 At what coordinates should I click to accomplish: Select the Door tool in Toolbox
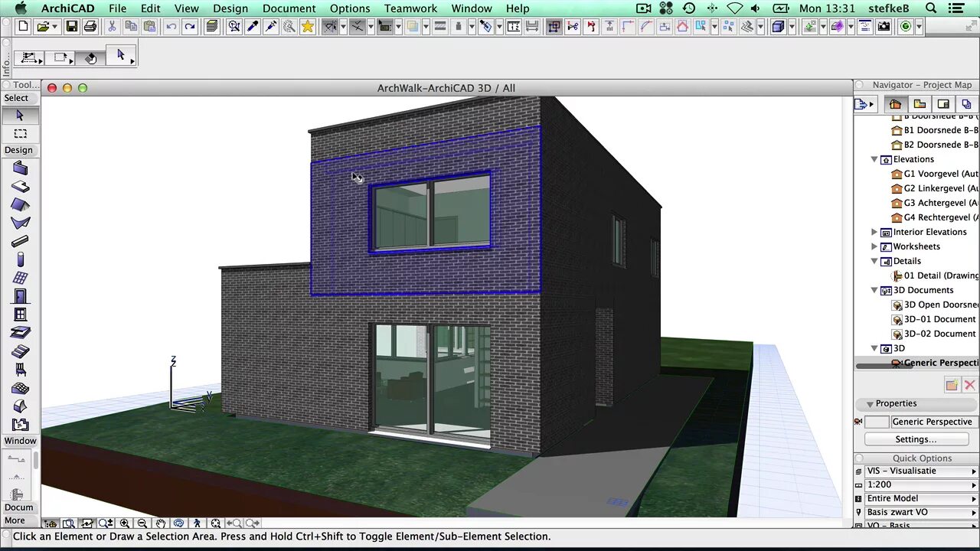tap(20, 296)
